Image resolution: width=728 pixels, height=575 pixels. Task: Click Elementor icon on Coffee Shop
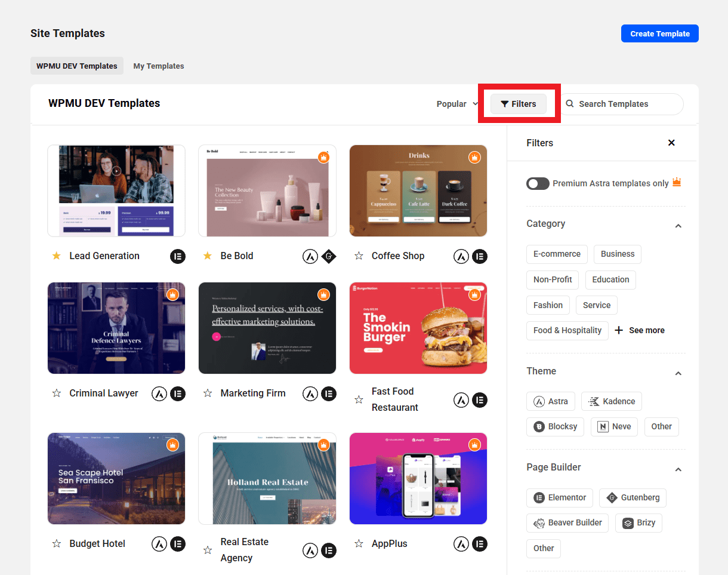480,256
